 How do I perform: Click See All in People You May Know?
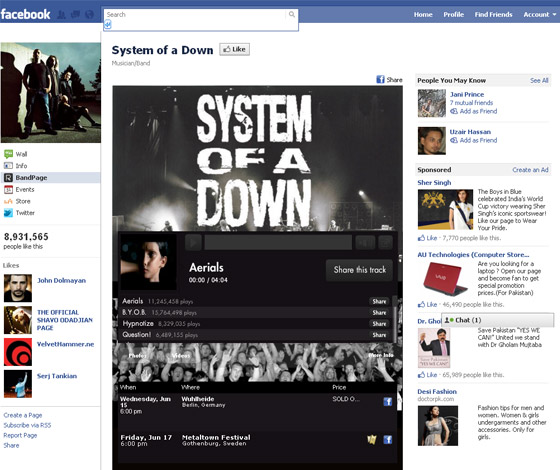[x=539, y=80]
